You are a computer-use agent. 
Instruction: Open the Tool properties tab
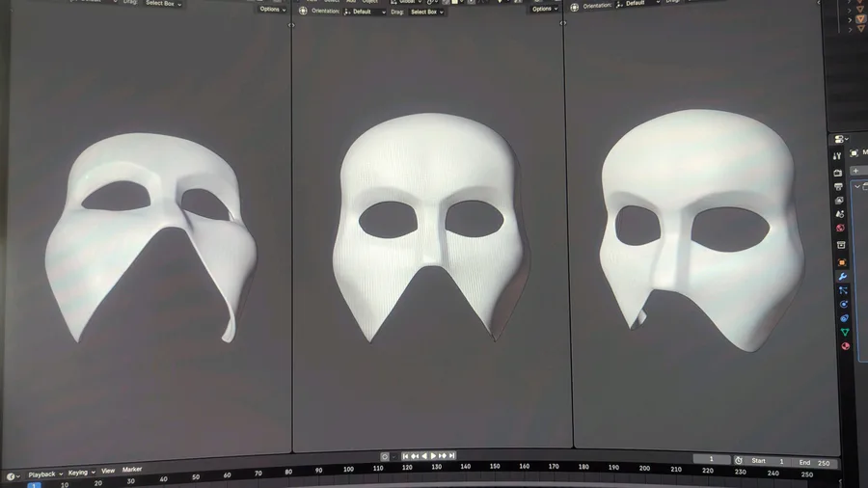(x=837, y=155)
